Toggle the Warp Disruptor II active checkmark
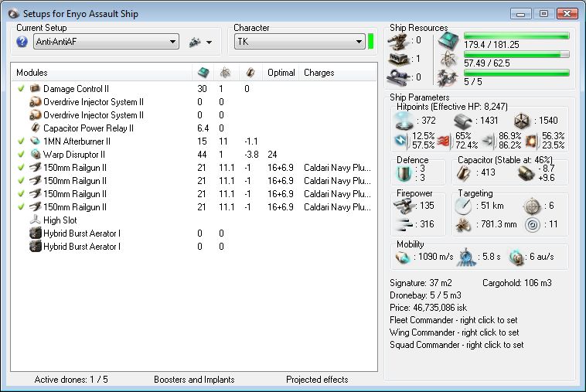Screen dimensions: 586x392 (x=22, y=155)
